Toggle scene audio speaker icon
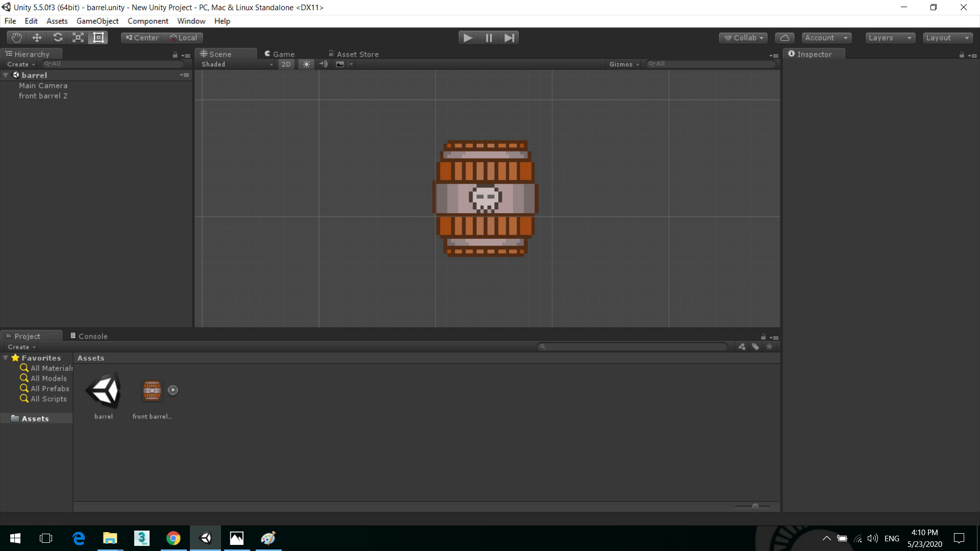This screenshot has height=551, width=980. click(323, 64)
